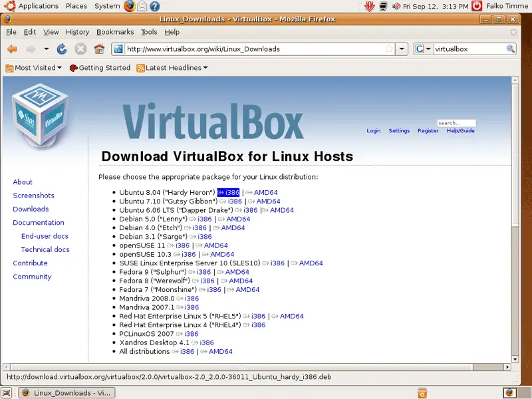Open the Help/Guide link
The height and width of the screenshot is (399, 532).
pos(460,130)
